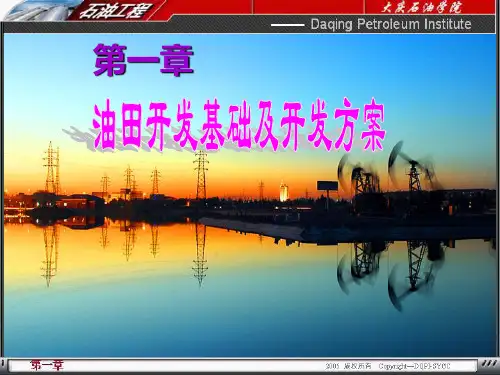This screenshot has height=375, width=500.
Task: Select the large purple 第一章 heading
Action: [144, 61]
